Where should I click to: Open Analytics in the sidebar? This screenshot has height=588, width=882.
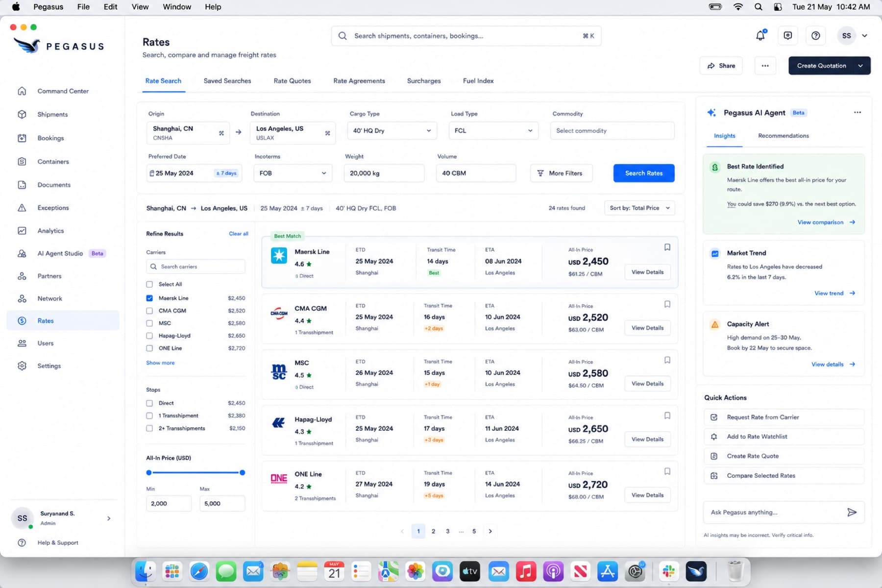pyautogui.click(x=50, y=231)
